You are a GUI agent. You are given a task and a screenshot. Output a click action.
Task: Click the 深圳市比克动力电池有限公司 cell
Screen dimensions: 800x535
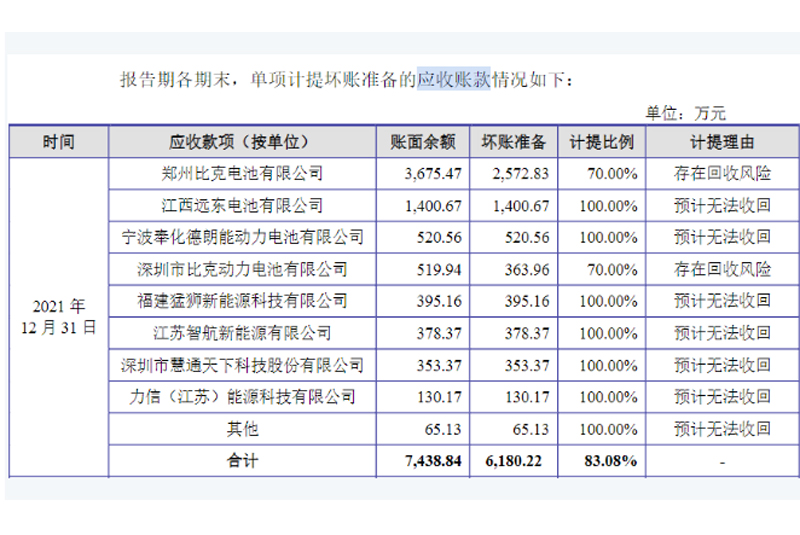pos(242,269)
